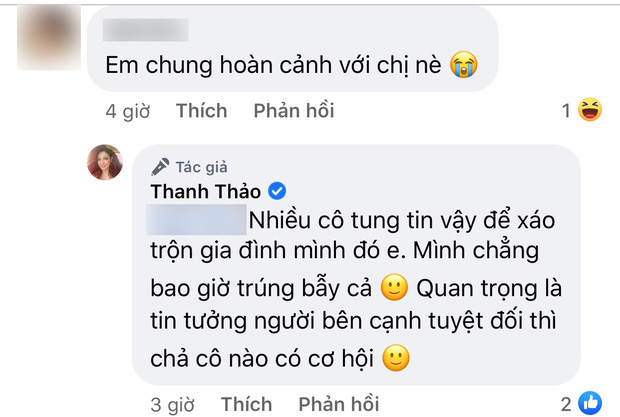Click the microphone author icon

tap(159, 166)
